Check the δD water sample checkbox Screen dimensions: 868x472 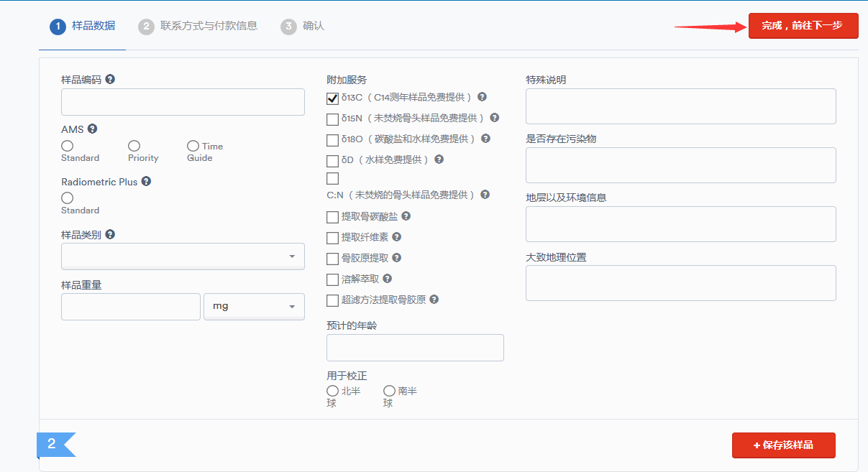click(332, 161)
